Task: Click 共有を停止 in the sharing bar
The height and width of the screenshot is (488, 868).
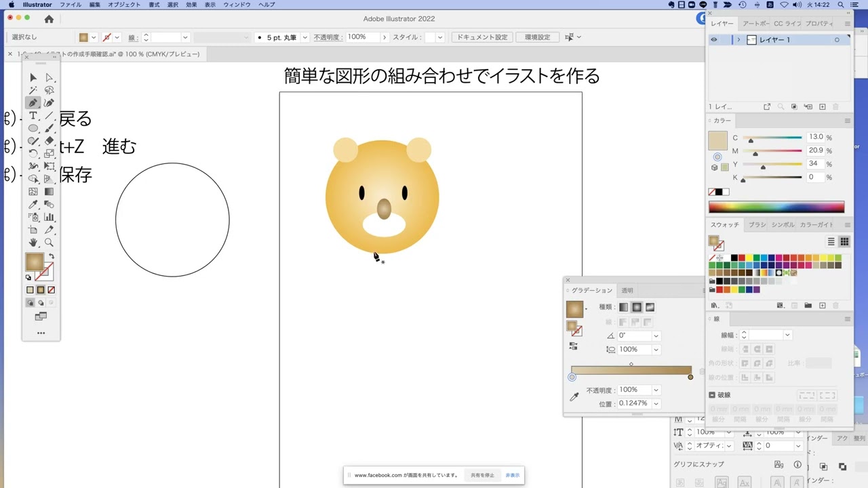Action: tap(482, 475)
